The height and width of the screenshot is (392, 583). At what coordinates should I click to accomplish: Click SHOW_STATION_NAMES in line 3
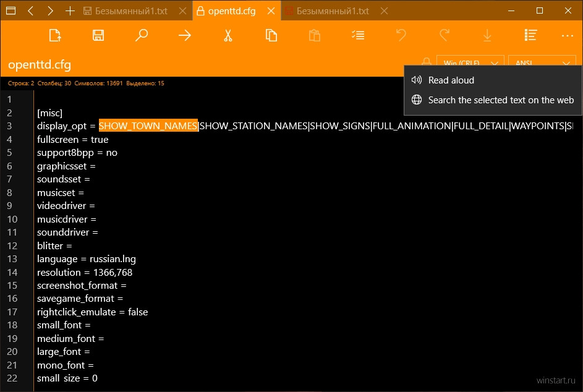click(254, 126)
